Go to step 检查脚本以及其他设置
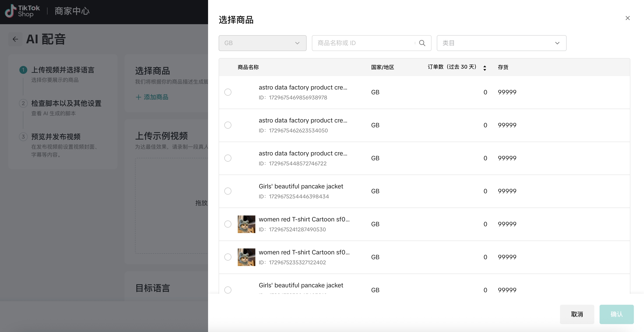The width and height of the screenshot is (644, 332). pyautogui.click(x=66, y=103)
